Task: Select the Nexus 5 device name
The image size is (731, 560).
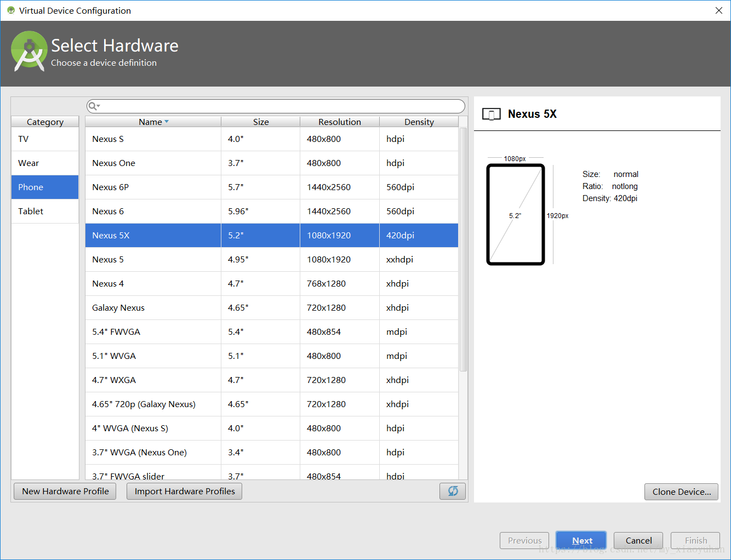Action: coord(108,260)
